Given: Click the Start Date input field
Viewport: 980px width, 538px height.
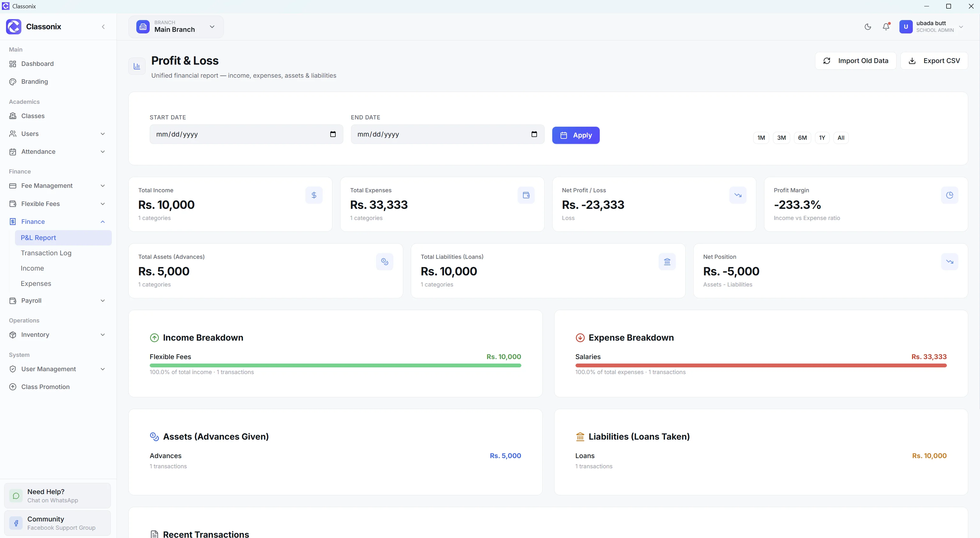Looking at the screenshot, I should [246, 134].
